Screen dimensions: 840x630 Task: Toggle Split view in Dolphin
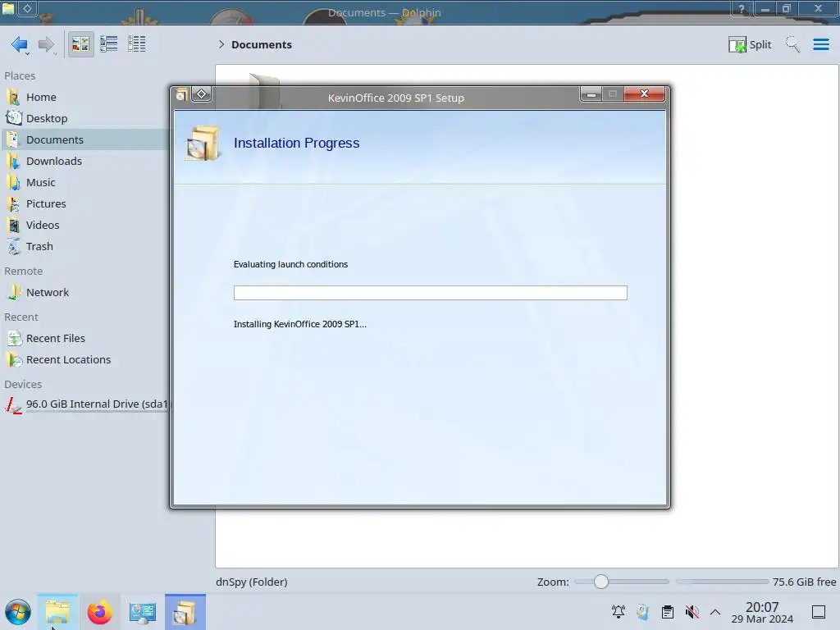750,44
